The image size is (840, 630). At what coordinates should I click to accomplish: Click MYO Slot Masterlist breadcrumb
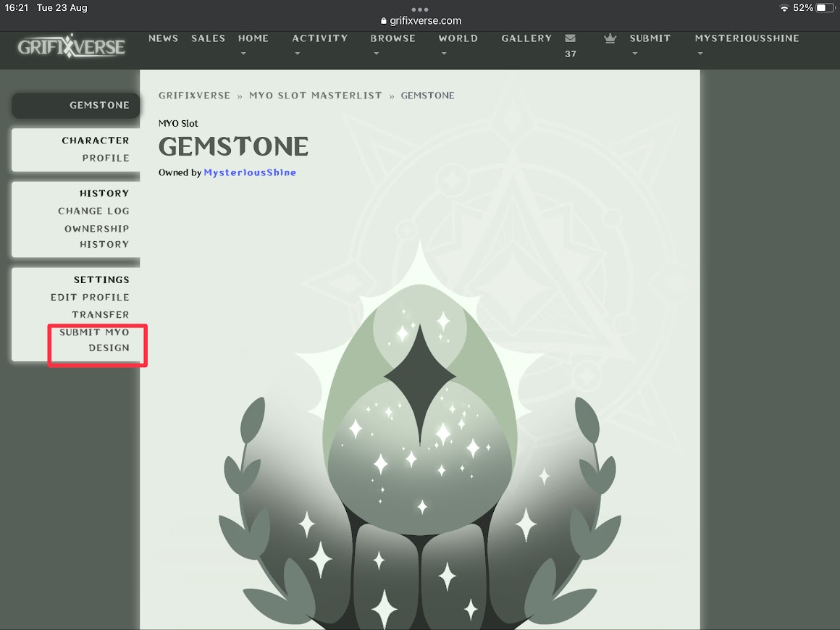click(315, 96)
